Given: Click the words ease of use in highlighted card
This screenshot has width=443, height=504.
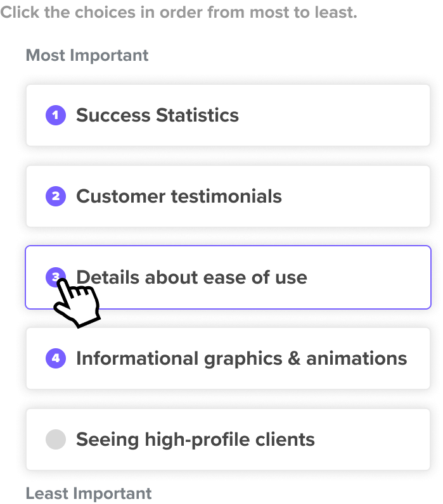Looking at the screenshot, I should (x=255, y=277).
